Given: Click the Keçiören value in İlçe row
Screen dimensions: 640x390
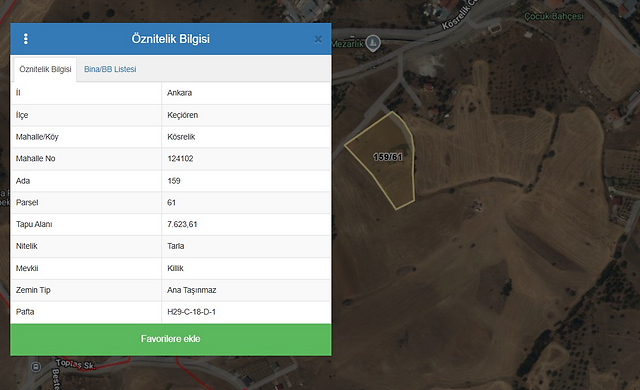Looking at the screenshot, I should [182, 115].
